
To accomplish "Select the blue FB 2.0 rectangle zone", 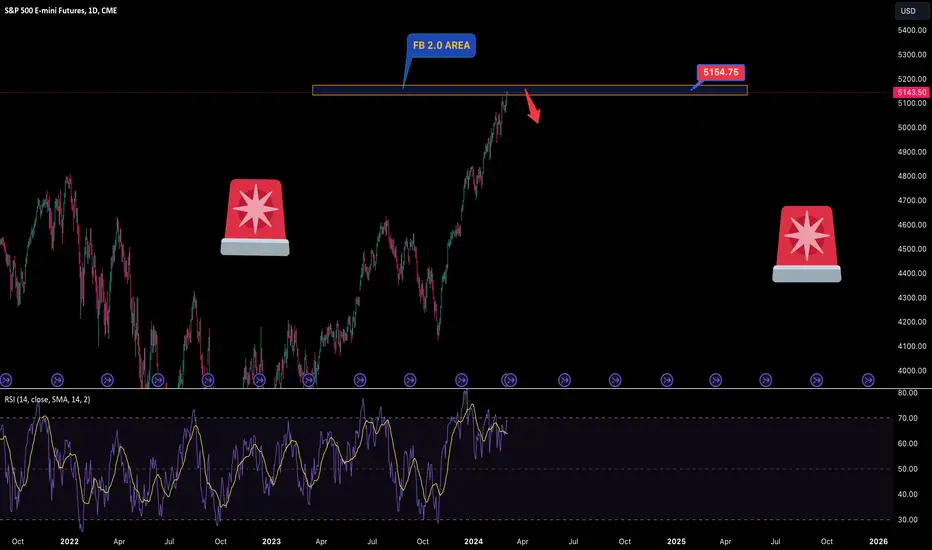I will click(x=530, y=90).
